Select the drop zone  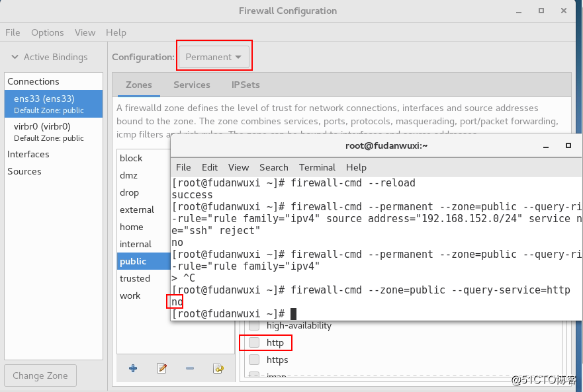144,192
